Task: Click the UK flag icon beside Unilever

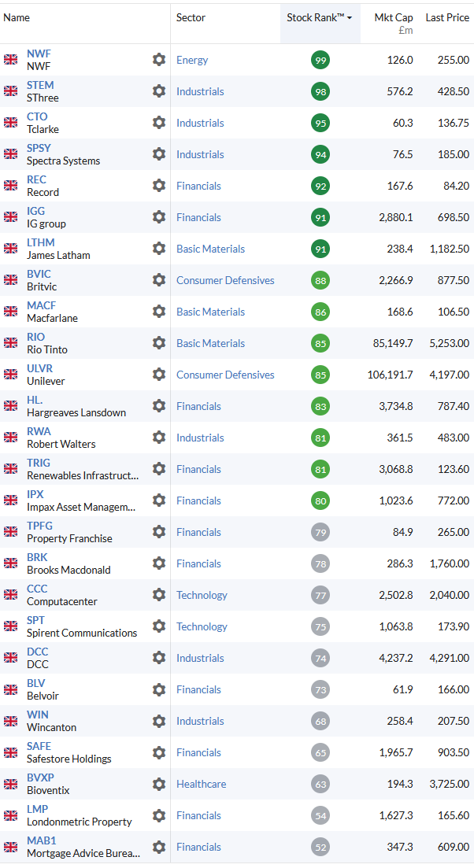Action: [x=10, y=375]
